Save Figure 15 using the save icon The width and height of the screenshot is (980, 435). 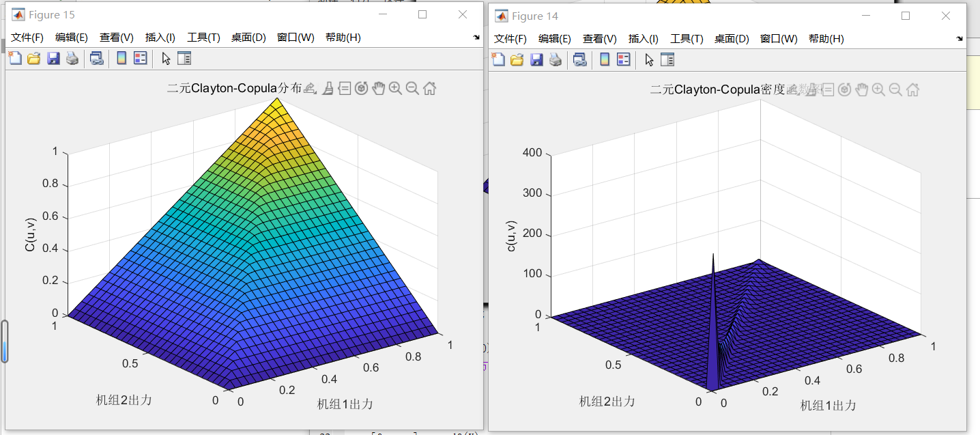click(x=53, y=59)
